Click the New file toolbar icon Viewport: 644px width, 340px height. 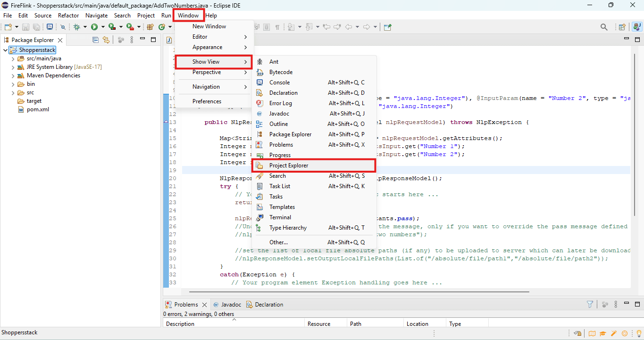[x=8, y=27]
